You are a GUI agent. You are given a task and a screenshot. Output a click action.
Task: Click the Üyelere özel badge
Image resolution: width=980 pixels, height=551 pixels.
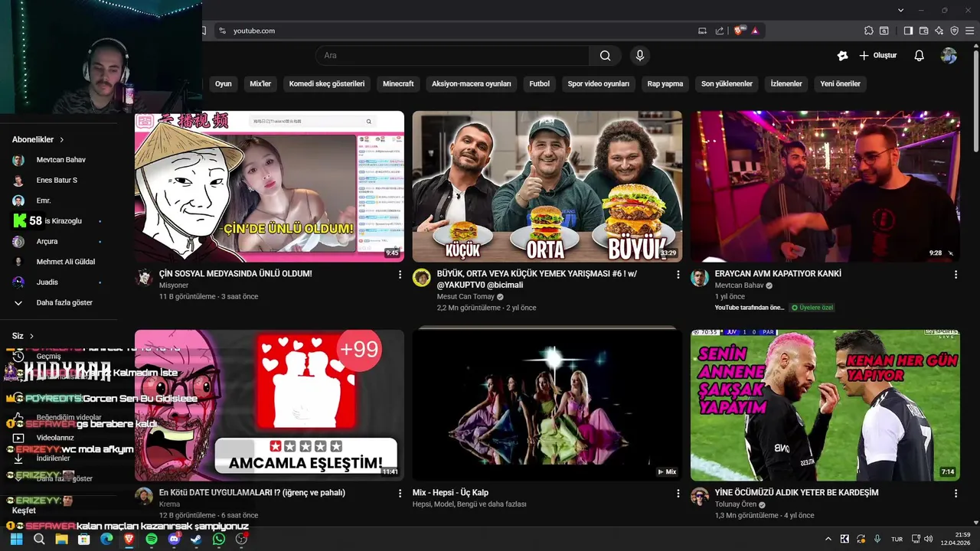[812, 308]
